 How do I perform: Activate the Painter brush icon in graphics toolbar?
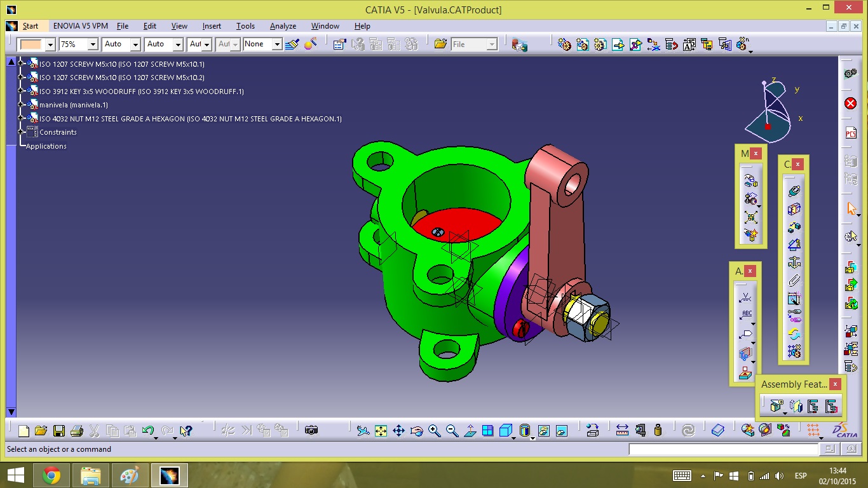pos(292,44)
